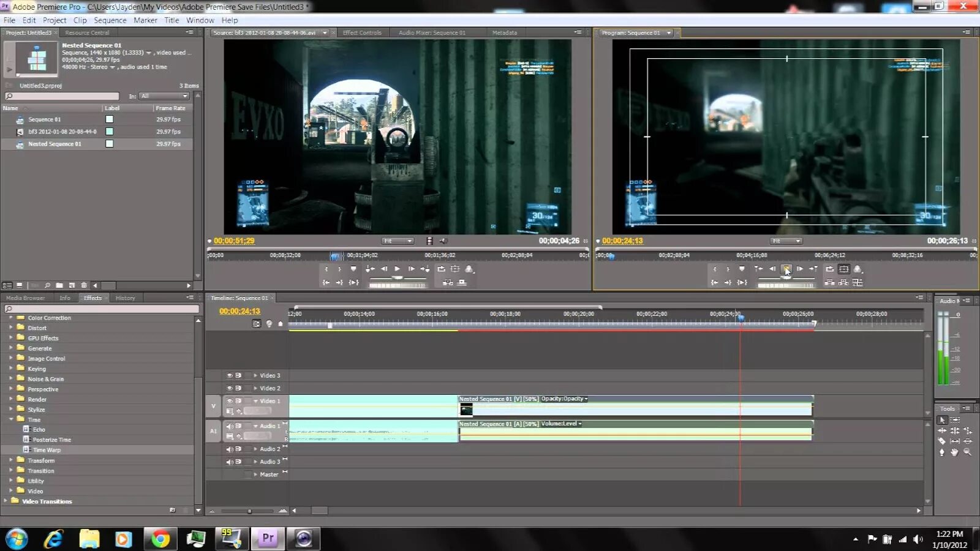Switch to the Effect Controls tab

tap(362, 32)
